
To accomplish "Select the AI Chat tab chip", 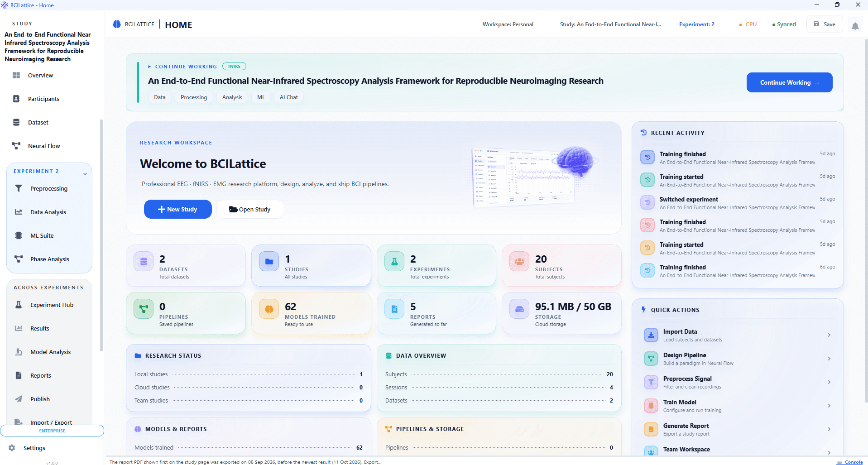I will click(x=289, y=97).
